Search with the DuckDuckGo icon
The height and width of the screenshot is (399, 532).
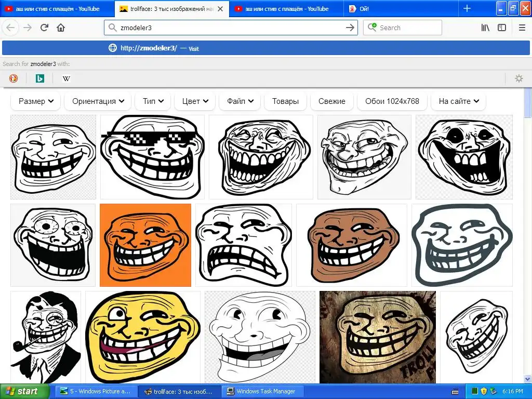[x=13, y=78]
